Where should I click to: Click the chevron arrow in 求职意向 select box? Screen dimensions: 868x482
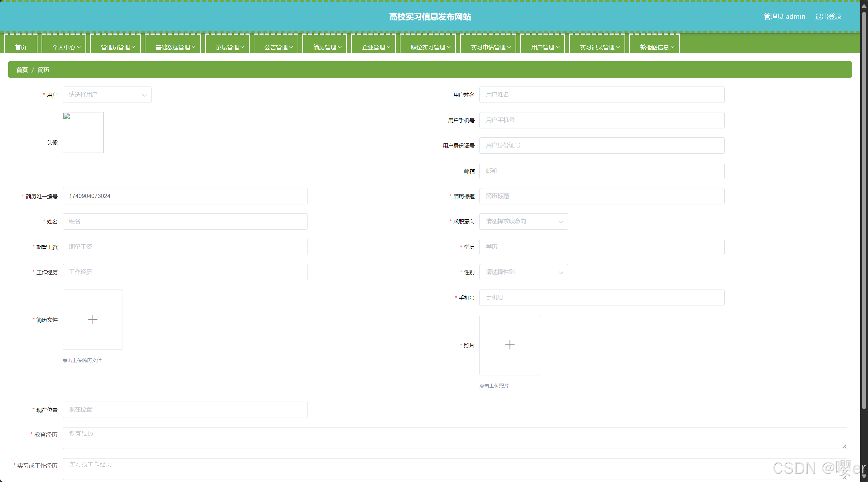561,222
